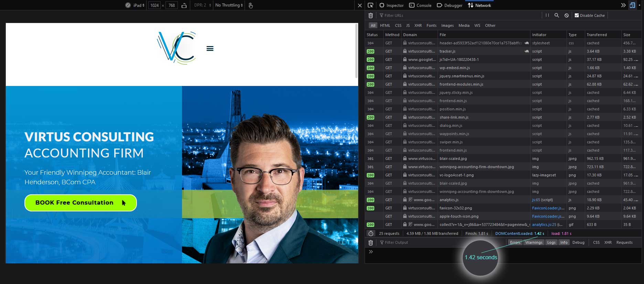Click the VC logo on the webpage

[x=176, y=48]
